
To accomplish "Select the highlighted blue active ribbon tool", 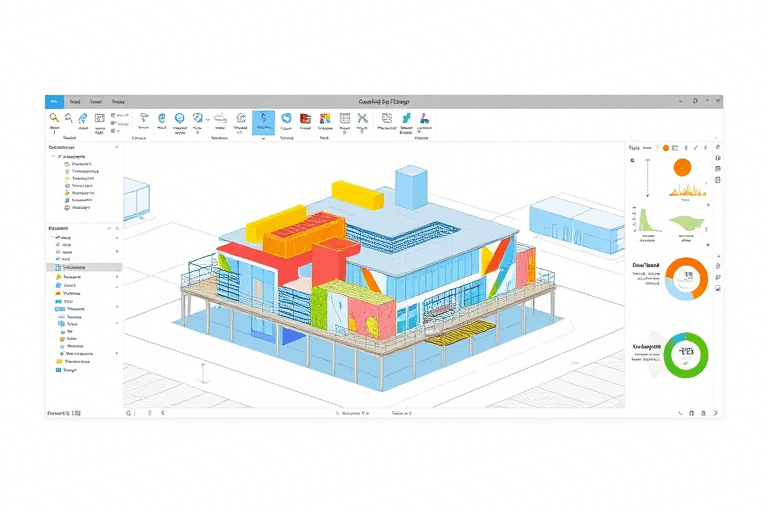I will [x=264, y=121].
